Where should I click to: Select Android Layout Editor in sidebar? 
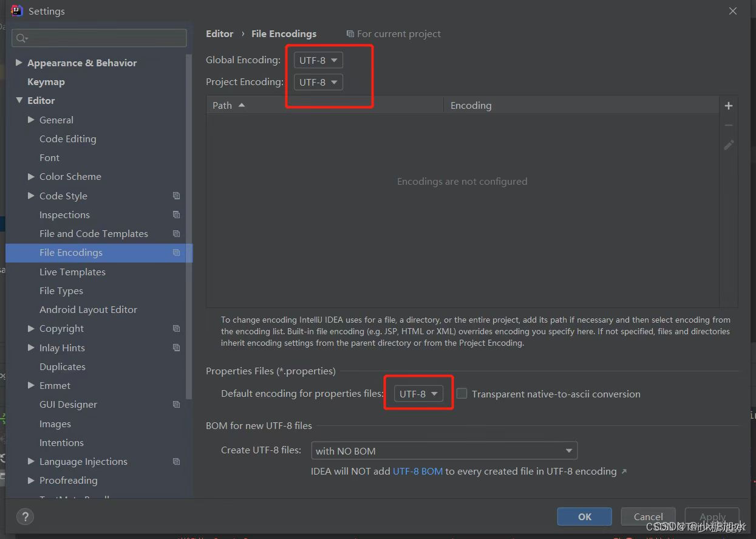[88, 309]
